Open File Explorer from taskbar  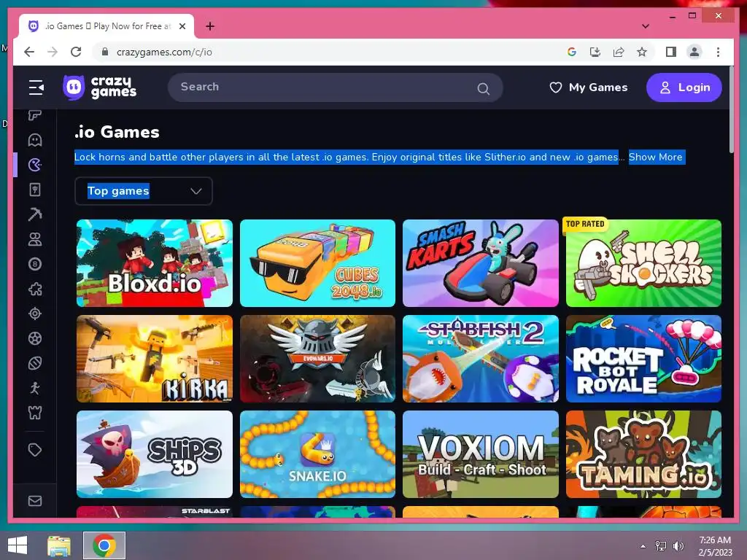point(59,545)
